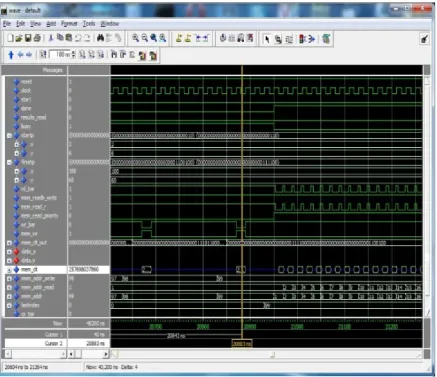Click the blue right arrow icon
Viewport: 437px width, 377px height.
pos(29,55)
